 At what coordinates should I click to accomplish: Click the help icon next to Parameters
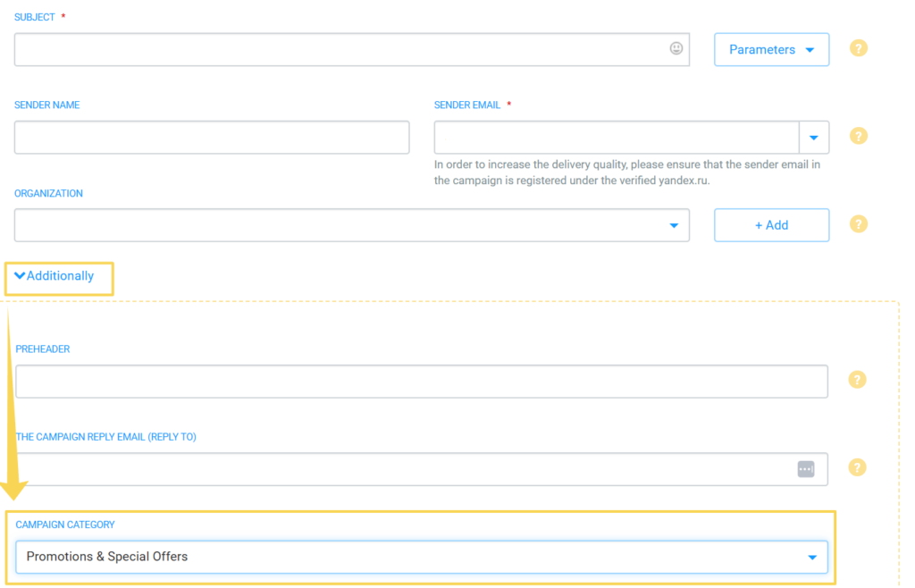coord(858,48)
